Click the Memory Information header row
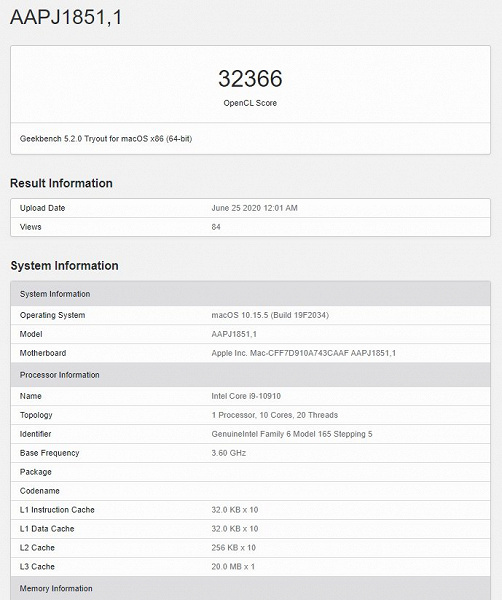Viewport: 502px width, 600px height. point(251,589)
